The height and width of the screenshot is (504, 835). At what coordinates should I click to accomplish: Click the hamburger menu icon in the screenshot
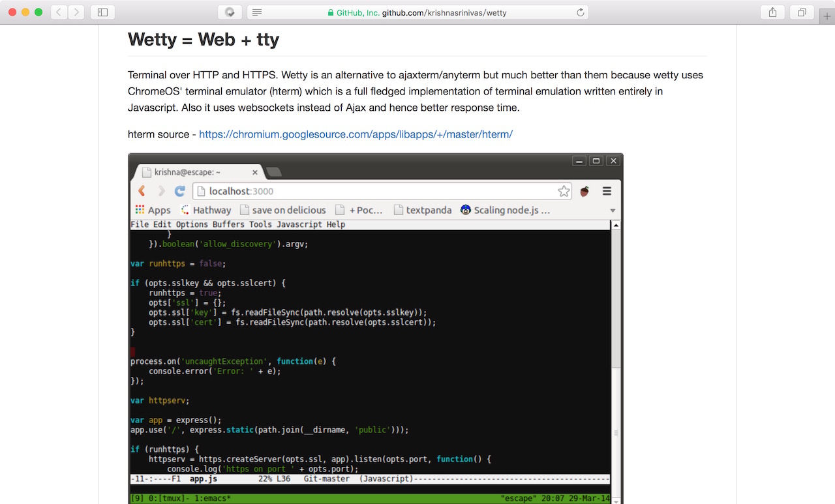(607, 191)
